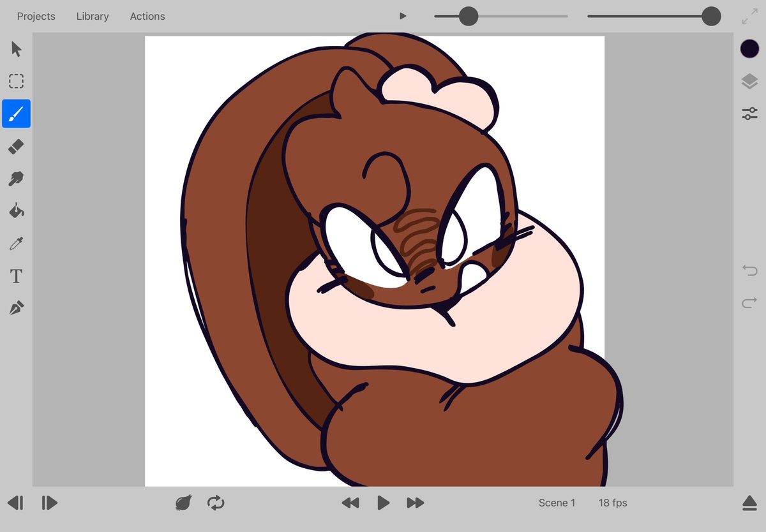Viewport: 766px width, 532px height.
Task: Change the 18 fps frame rate
Action: (x=613, y=503)
